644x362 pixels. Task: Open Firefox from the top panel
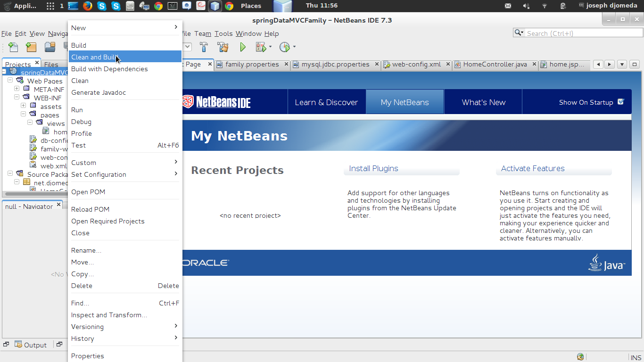point(87,6)
